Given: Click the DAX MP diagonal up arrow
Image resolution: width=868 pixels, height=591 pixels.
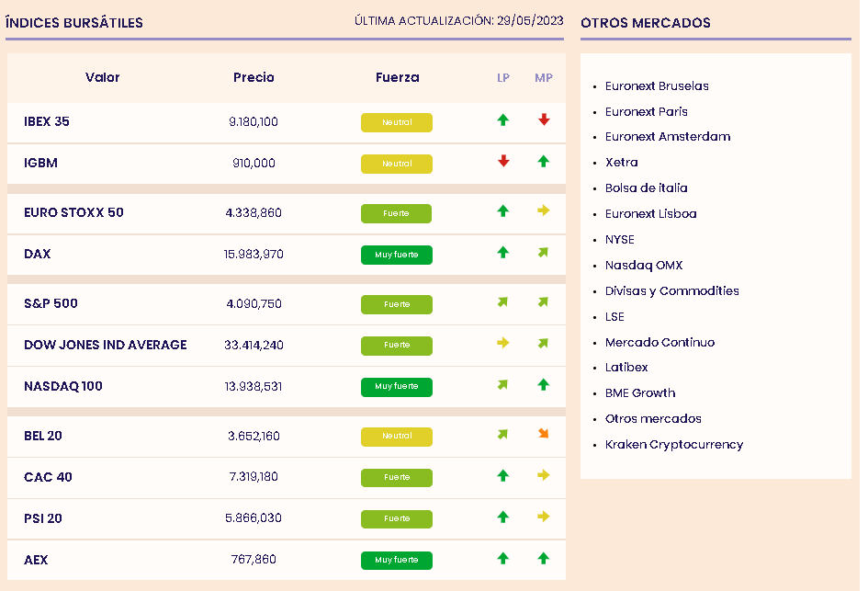Looking at the screenshot, I should (x=543, y=252).
